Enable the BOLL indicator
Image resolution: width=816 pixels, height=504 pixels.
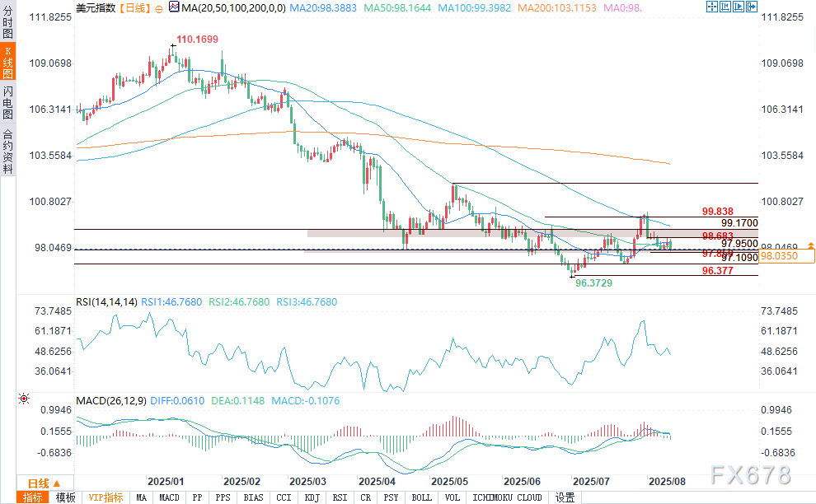coord(421,497)
